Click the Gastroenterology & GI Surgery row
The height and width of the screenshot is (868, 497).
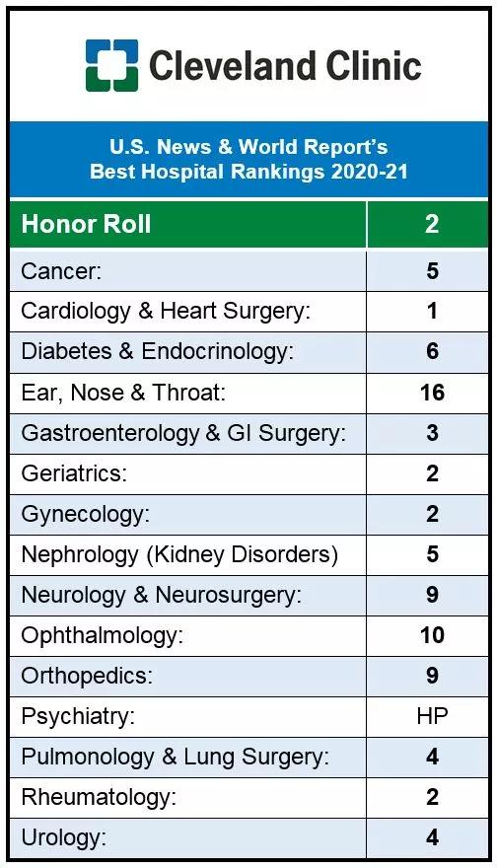click(249, 433)
